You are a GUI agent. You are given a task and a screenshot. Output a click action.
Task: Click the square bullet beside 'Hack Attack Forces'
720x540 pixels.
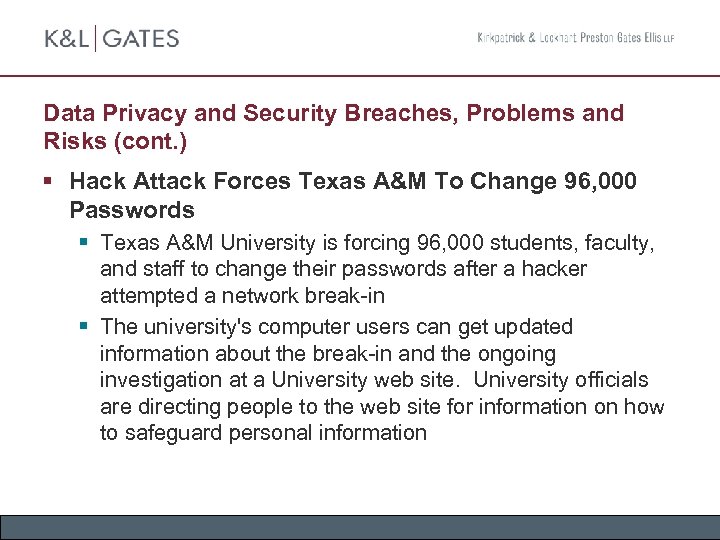click(x=49, y=182)
